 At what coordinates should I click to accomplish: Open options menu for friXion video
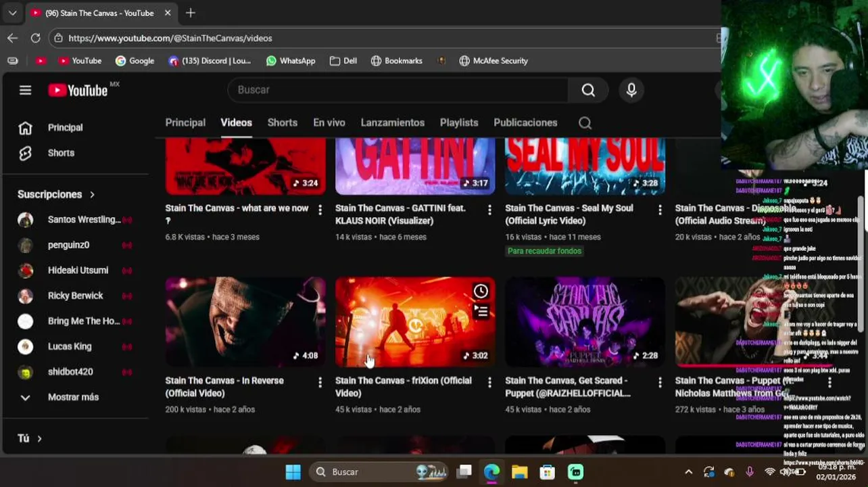(x=489, y=382)
